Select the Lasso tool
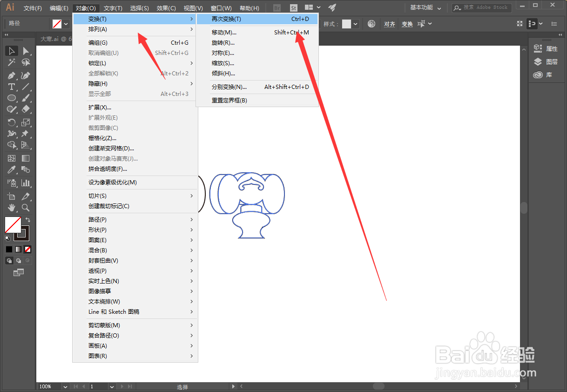The height and width of the screenshot is (392, 567). tap(26, 62)
